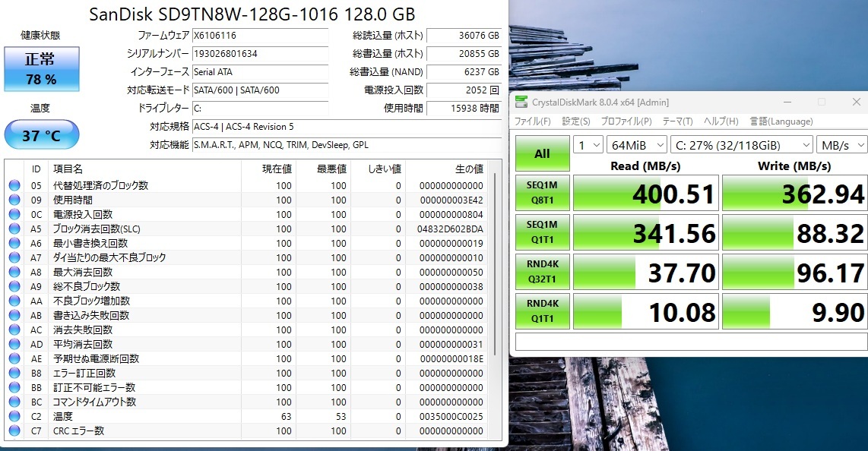Screen dimensions: 868x451
Task: Click RND4K Q1T1 read result 10.08
Action: pyautogui.click(x=645, y=311)
